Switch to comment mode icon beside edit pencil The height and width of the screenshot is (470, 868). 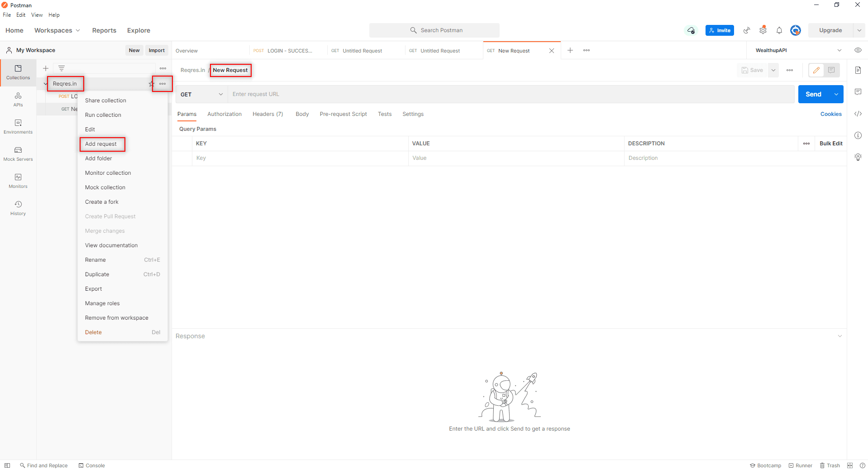(831, 70)
